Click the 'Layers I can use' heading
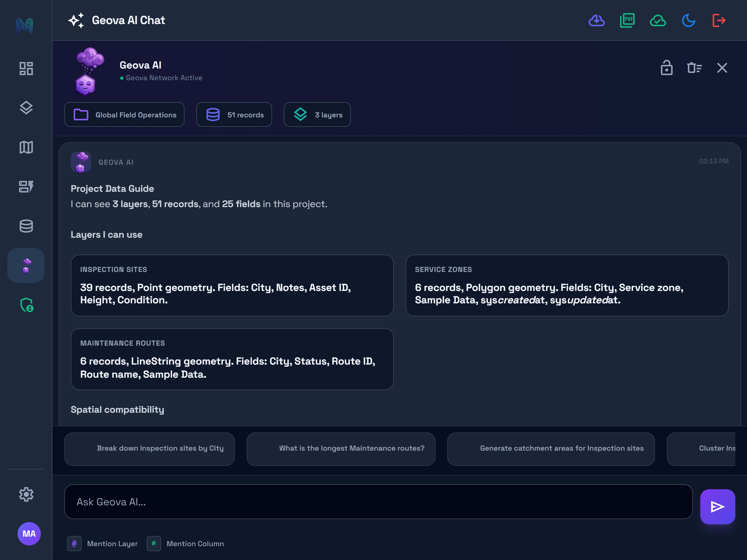747x560 pixels. tap(106, 235)
